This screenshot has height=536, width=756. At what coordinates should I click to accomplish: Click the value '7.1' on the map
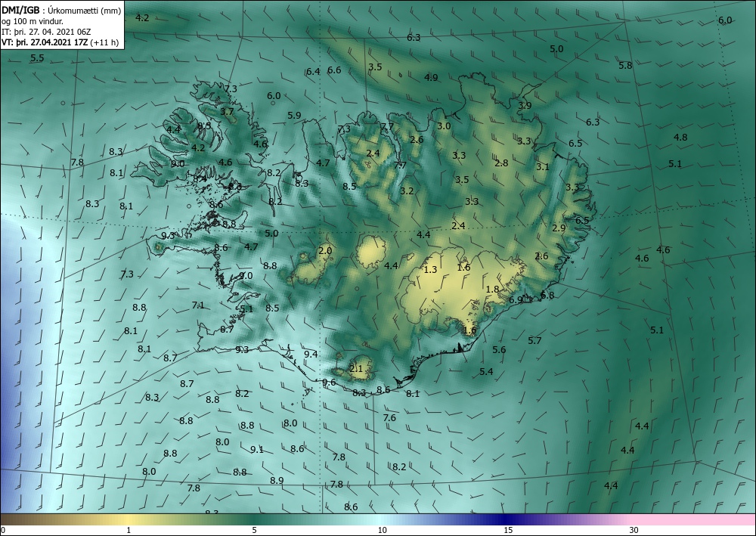click(198, 305)
